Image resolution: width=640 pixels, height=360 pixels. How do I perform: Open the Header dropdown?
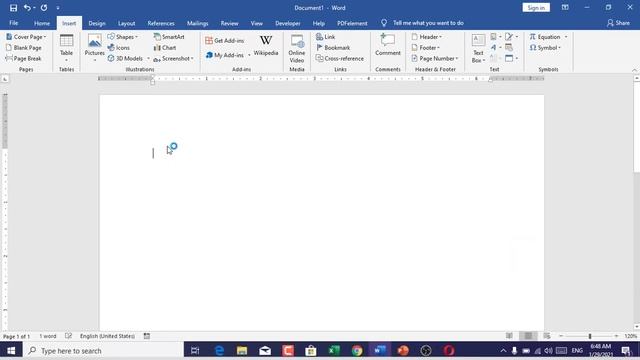[x=427, y=37]
